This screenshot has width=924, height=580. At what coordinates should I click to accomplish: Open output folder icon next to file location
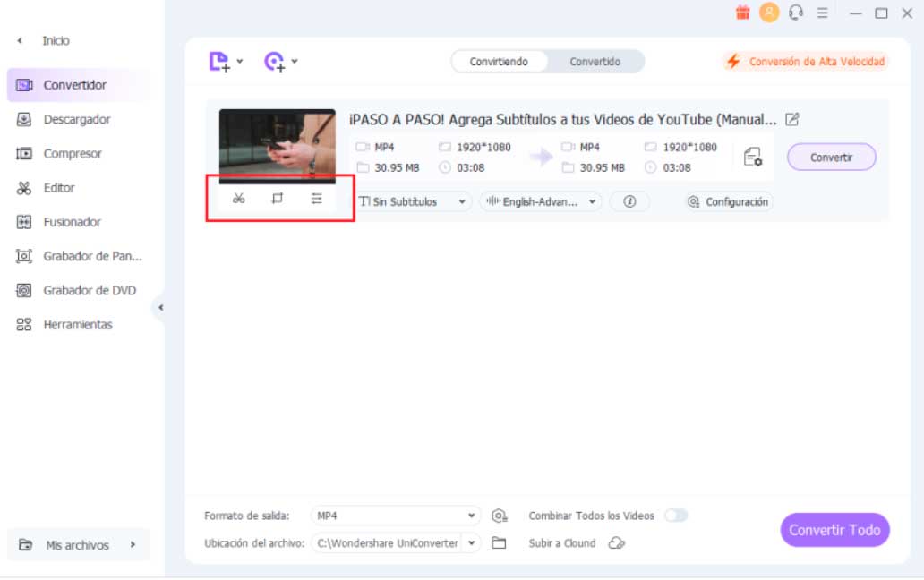[x=500, y=543]
